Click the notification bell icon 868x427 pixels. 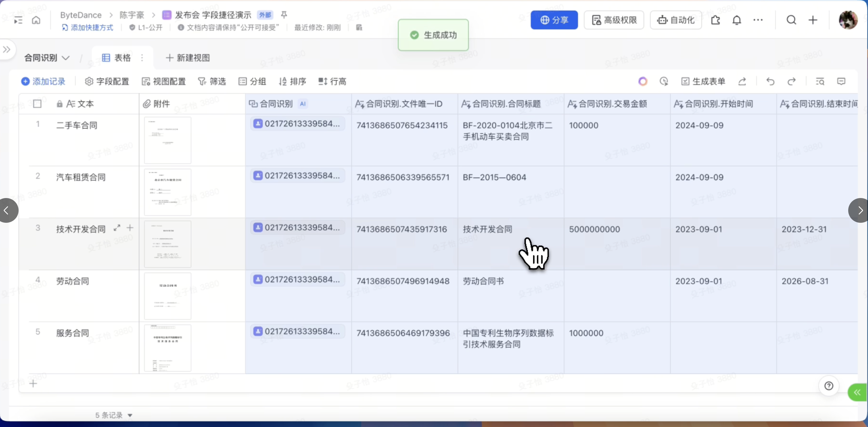pos(737,20)
